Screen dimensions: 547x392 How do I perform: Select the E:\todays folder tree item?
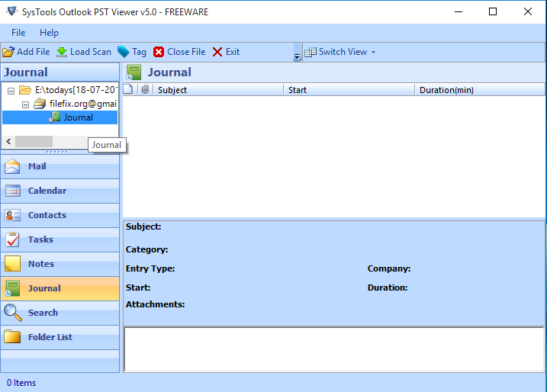[75, 90]
